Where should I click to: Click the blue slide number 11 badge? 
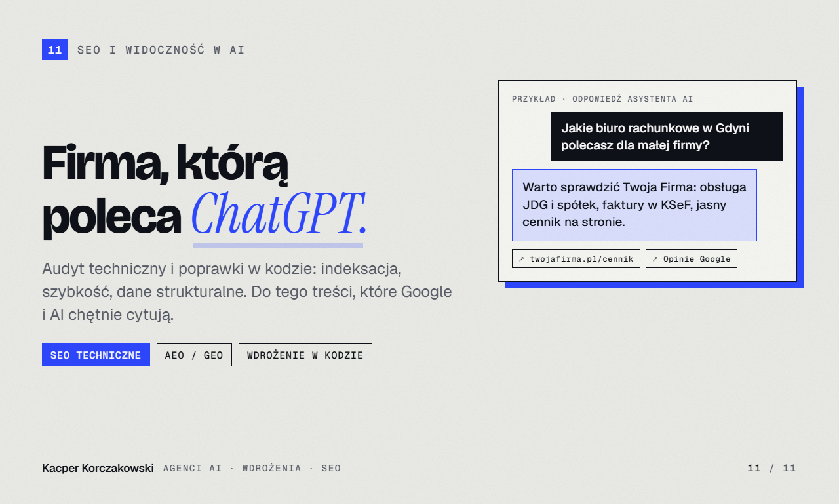point(55,50)
